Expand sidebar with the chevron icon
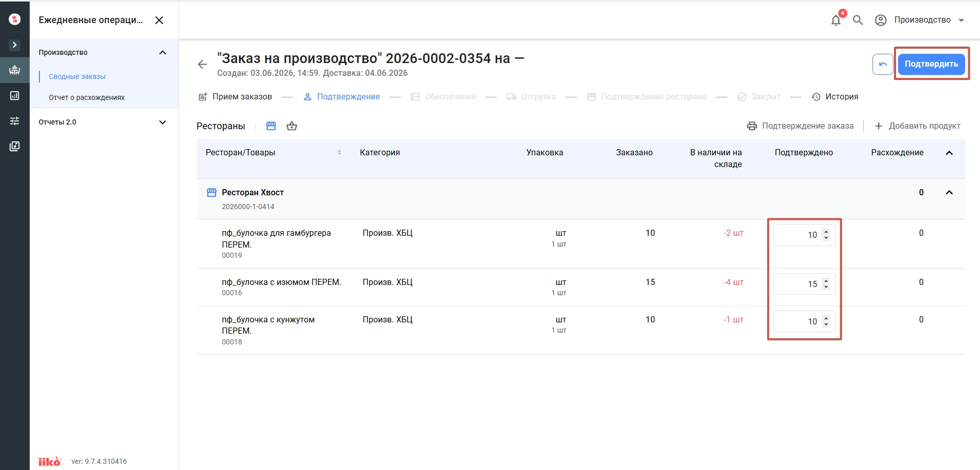This screenshot has width=980, height=470. click(x=15, y=45)
